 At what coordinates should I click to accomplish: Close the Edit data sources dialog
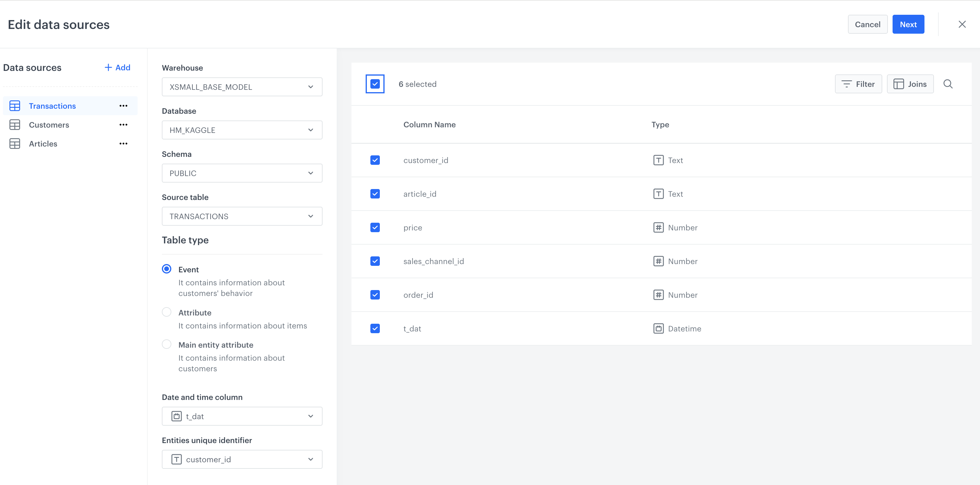[x=962, y=24]
